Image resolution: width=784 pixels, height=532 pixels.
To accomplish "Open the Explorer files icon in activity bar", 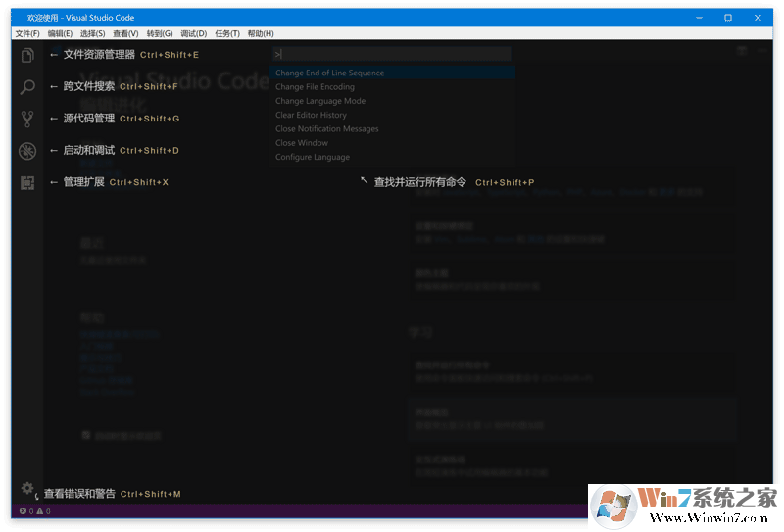I will coord(27,55).
